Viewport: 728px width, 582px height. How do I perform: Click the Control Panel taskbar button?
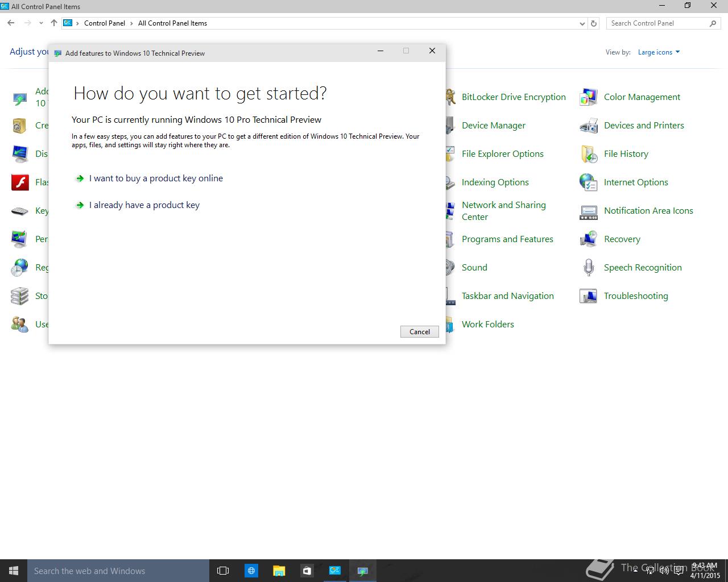(334, 571)
